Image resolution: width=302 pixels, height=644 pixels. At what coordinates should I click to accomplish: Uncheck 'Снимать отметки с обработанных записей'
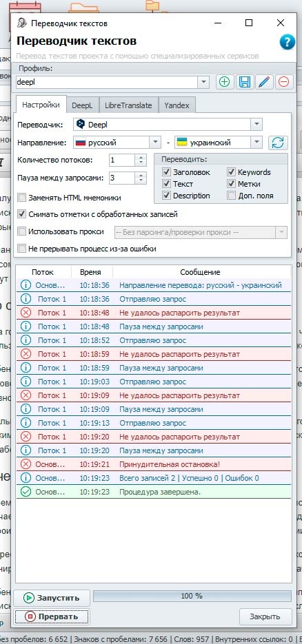pos(22,214)
